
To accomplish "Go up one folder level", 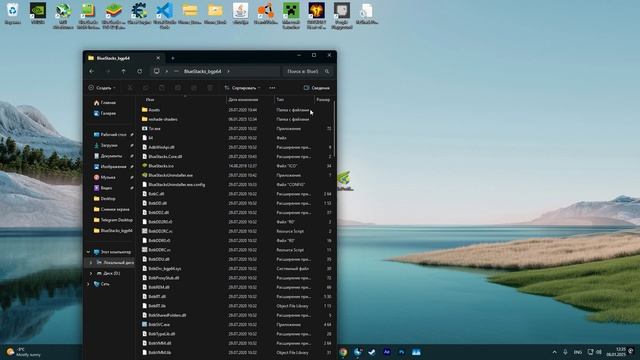I will pyautogui.click(x=123, y=71).
